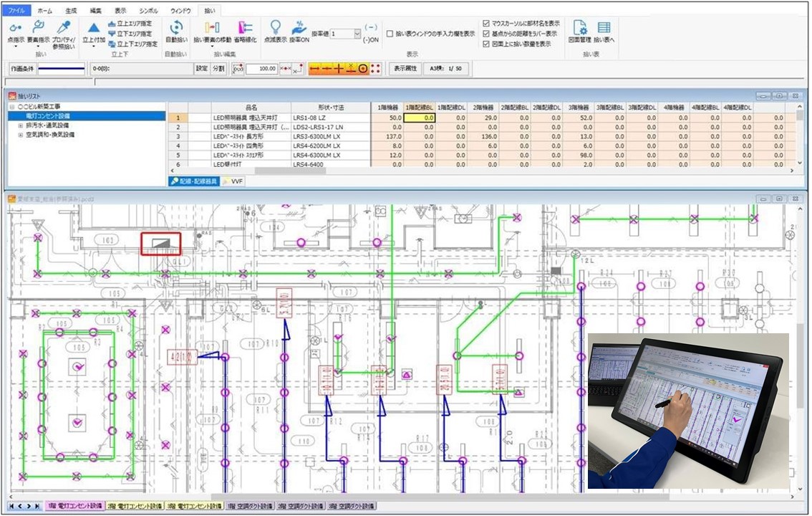Select the プロパティ/参照拾い eyedropper icon

[65, 27]
